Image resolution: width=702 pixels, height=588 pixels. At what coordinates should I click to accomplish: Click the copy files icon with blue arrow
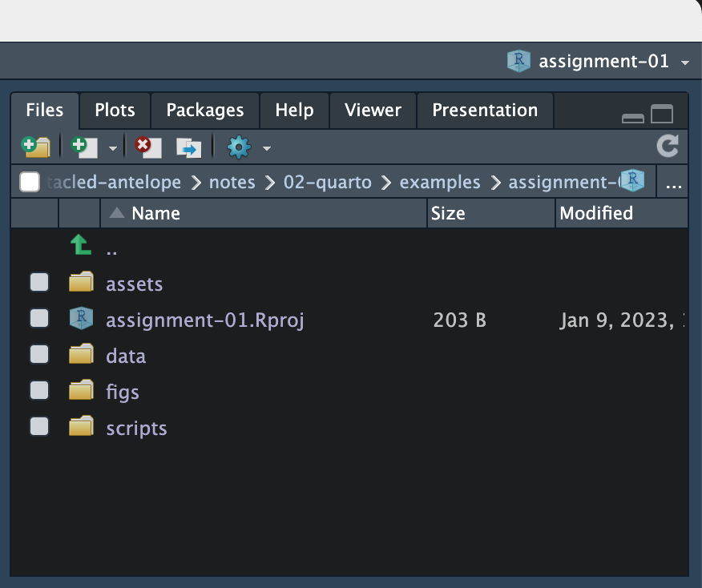pyautogui.click(x=188, y=147)
